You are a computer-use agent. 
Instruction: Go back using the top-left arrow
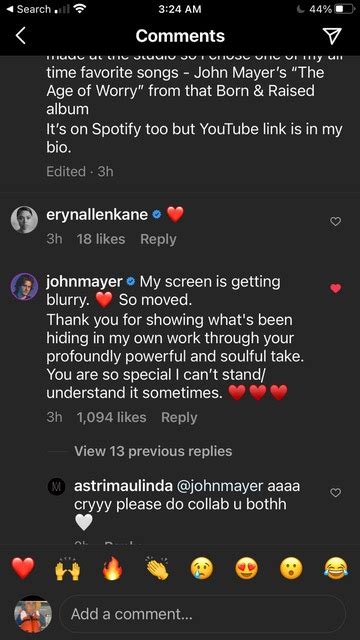pos(20,36)
